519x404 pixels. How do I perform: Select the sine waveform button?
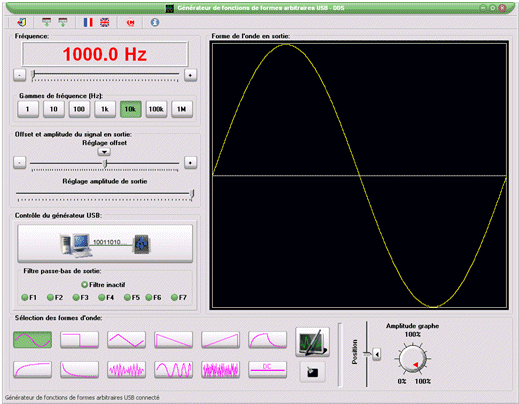[x=33, y=340]
